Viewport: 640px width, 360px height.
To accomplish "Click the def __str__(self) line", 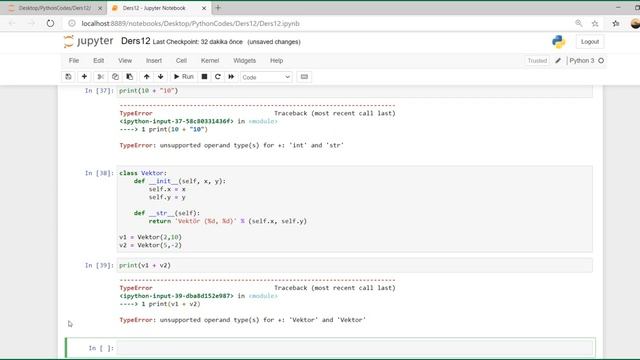I will point(167,213).
